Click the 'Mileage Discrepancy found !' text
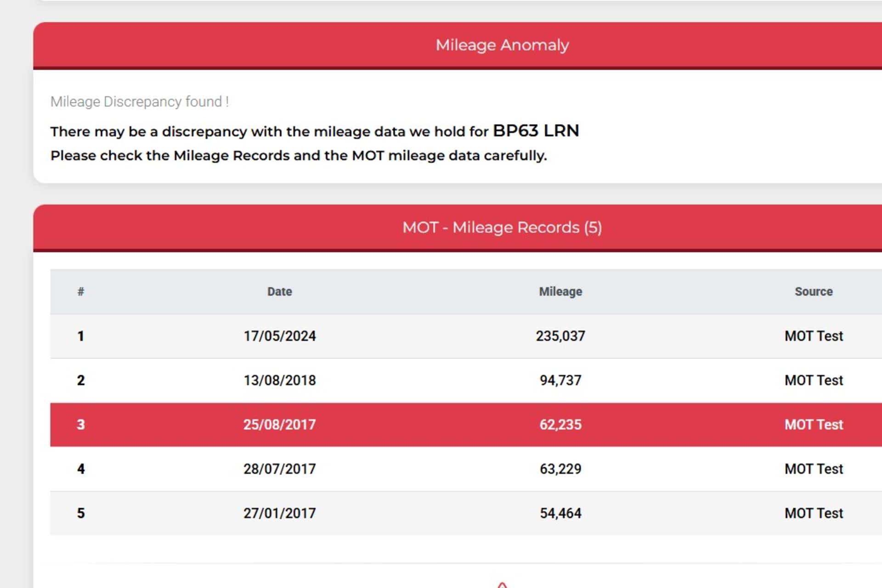The image size is (882, 588). pos(140,101)
